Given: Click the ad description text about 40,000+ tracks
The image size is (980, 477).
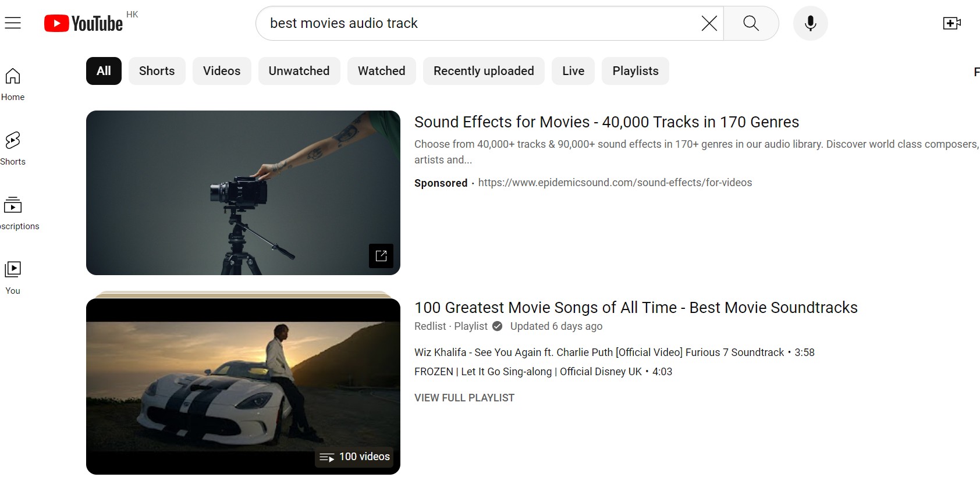Looking at the screenshot, I should click(x=697, y=152).
